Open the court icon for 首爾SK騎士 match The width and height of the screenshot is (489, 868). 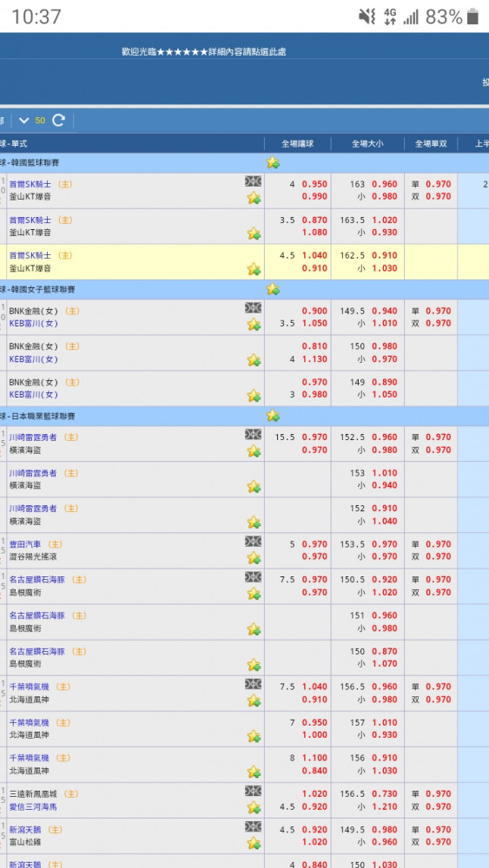point(253,181)
